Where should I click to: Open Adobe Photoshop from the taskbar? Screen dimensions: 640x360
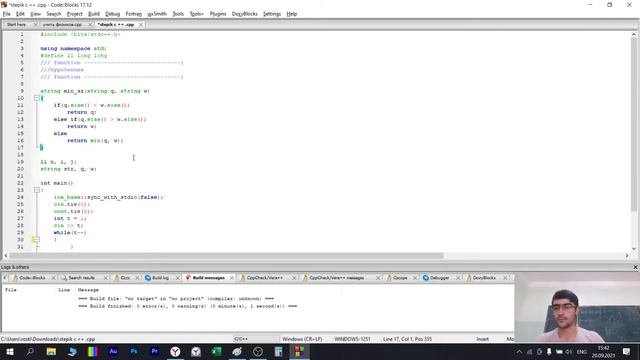tap(134, 351)
